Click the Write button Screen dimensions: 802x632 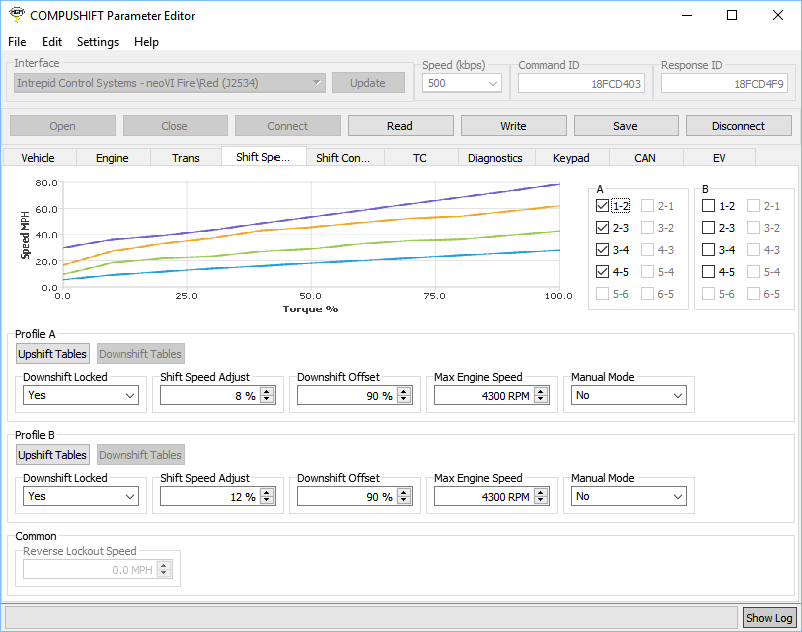click(x=513, y=126)
